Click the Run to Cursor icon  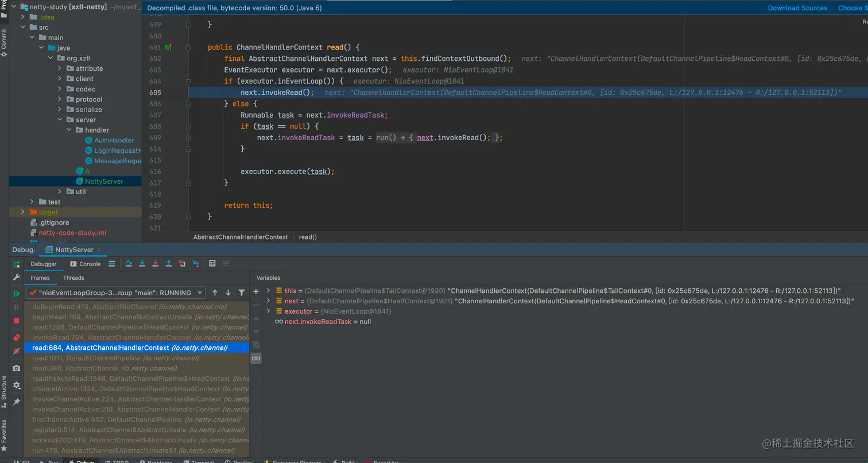196,264
